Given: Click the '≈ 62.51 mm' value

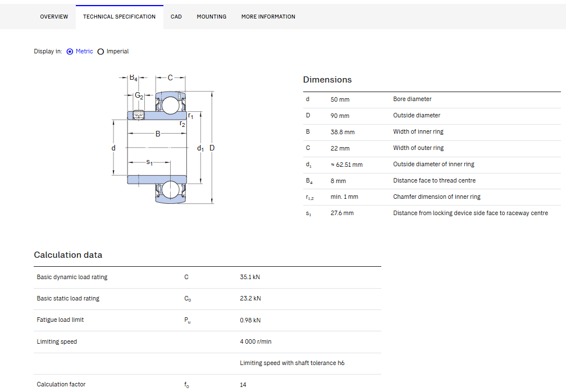Looking at the screenshot, I should pyautogui.click(x=346, y=165).
